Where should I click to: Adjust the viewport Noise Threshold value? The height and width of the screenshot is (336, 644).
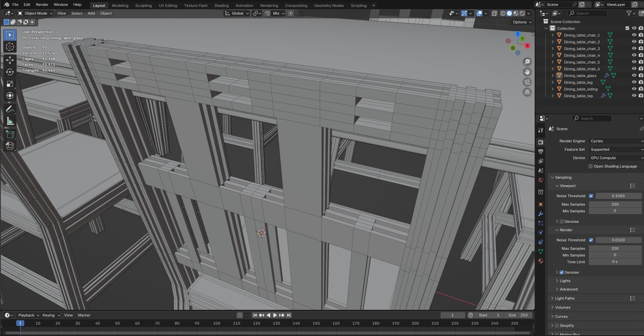618,196
